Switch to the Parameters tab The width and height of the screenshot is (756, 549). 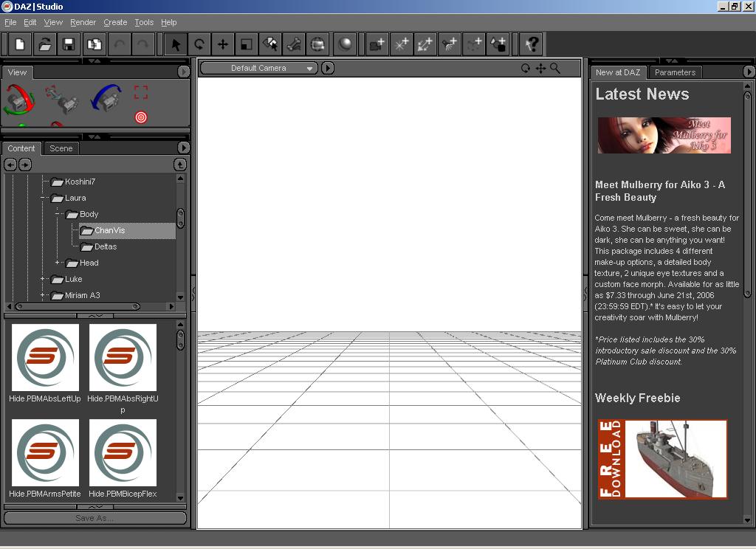tap(675, 72)
